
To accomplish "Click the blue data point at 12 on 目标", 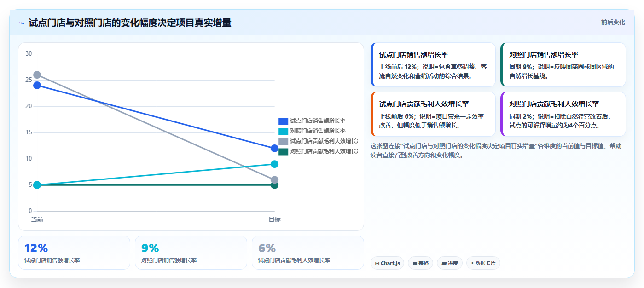I will click(x=275, y=149).
